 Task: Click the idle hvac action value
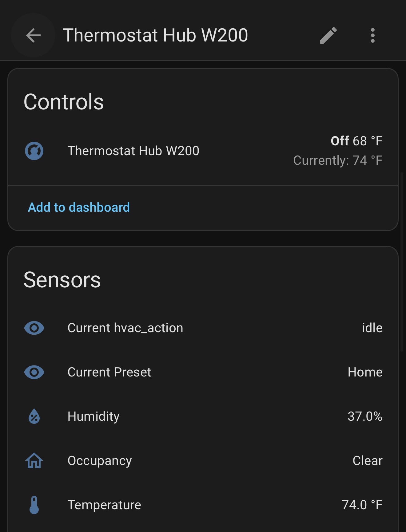pyautogui.click(x=372, y=328)
